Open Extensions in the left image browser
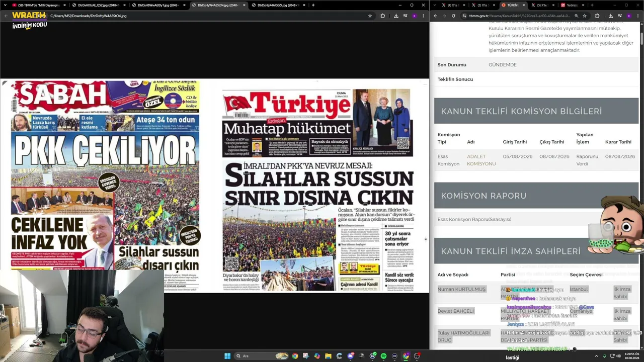Image resolution: width=644 pixels, height=362 pixels. coord(382,16)
